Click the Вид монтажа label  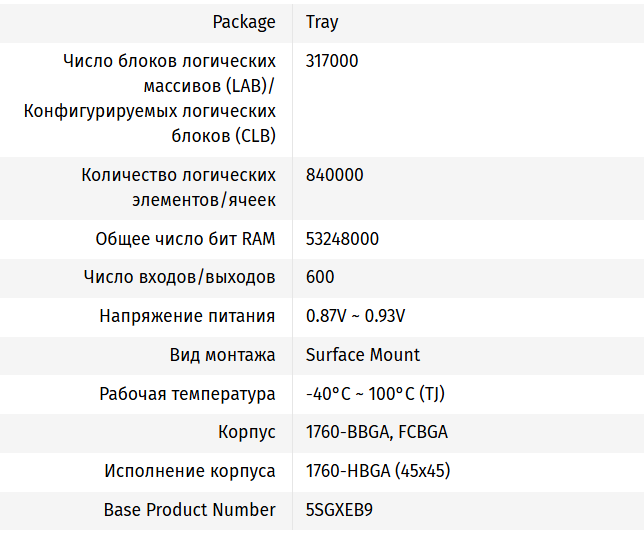click(x=222, y=355)
